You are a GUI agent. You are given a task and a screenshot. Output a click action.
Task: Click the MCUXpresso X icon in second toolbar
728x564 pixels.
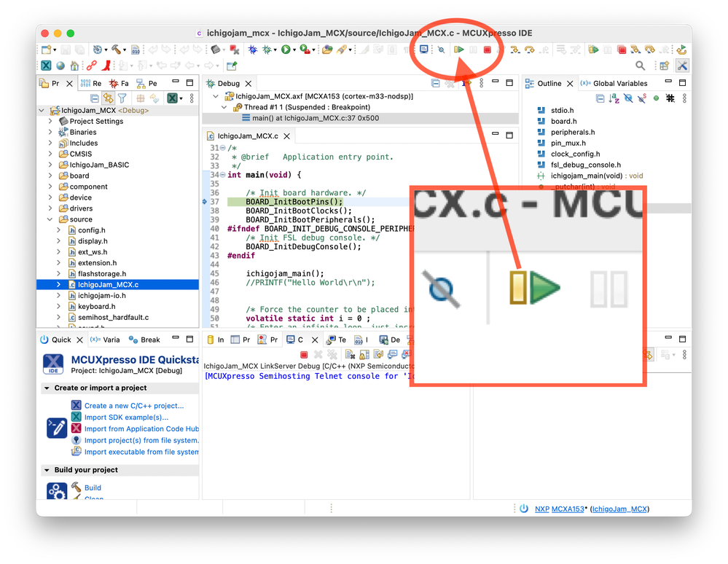point(47,66)
